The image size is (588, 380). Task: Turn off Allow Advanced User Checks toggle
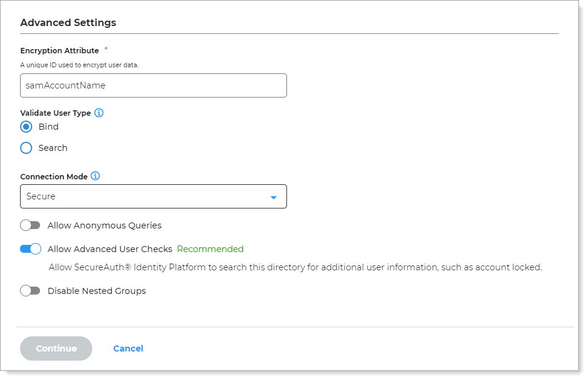(x=30, y=248)
